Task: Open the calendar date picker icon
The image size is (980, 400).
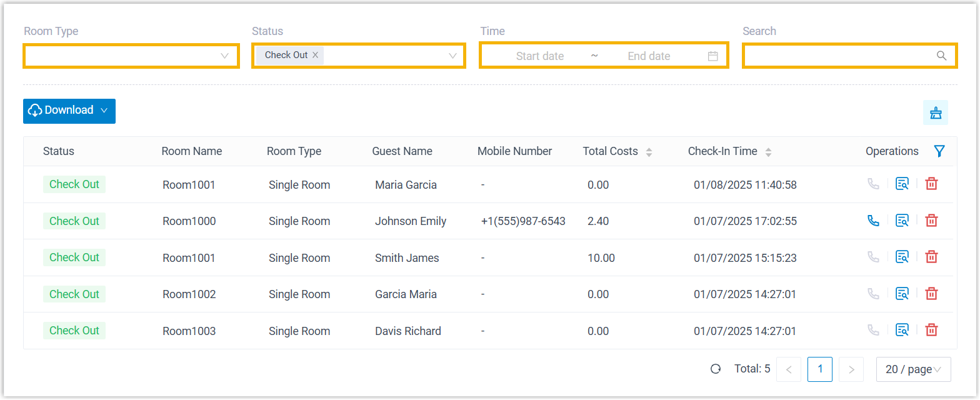Action: tap(712, 56)
